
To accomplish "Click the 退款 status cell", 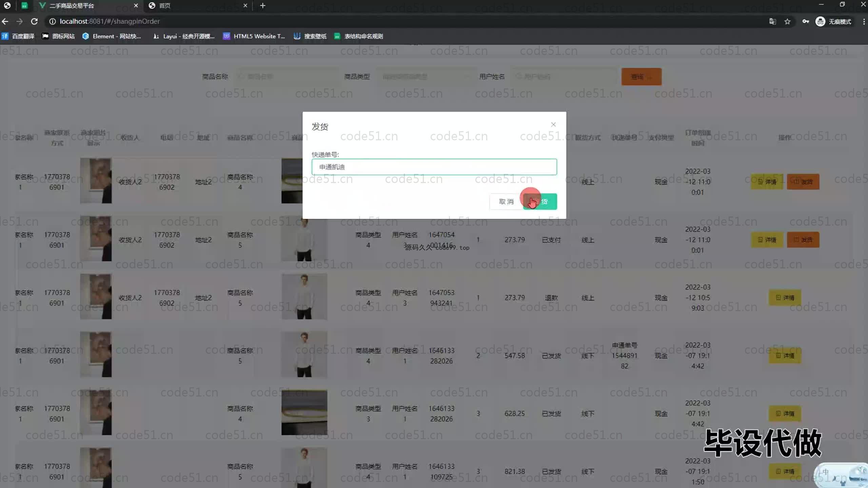I will pos(551,298).
